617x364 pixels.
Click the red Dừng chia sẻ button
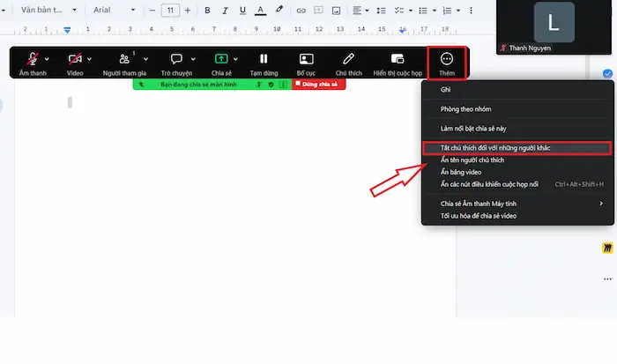point(319,85)
